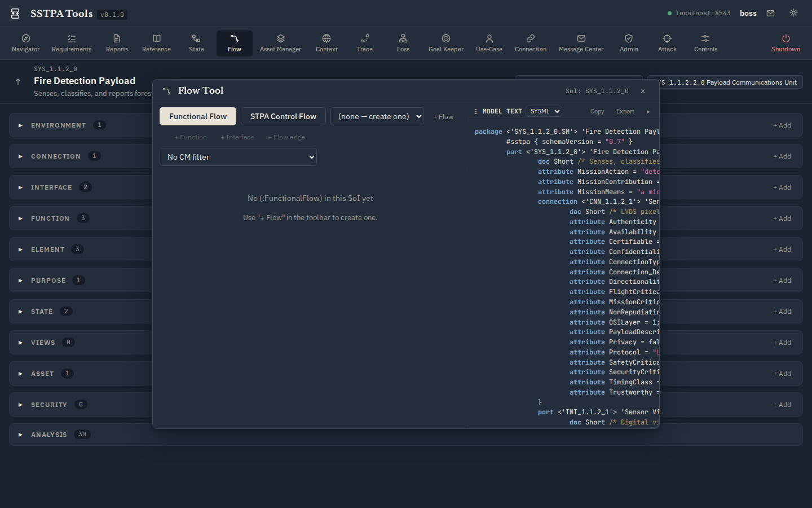Open the mail icon beside boss
The height and width of the screenshot is (508, 812).
(x=770, y=13)
